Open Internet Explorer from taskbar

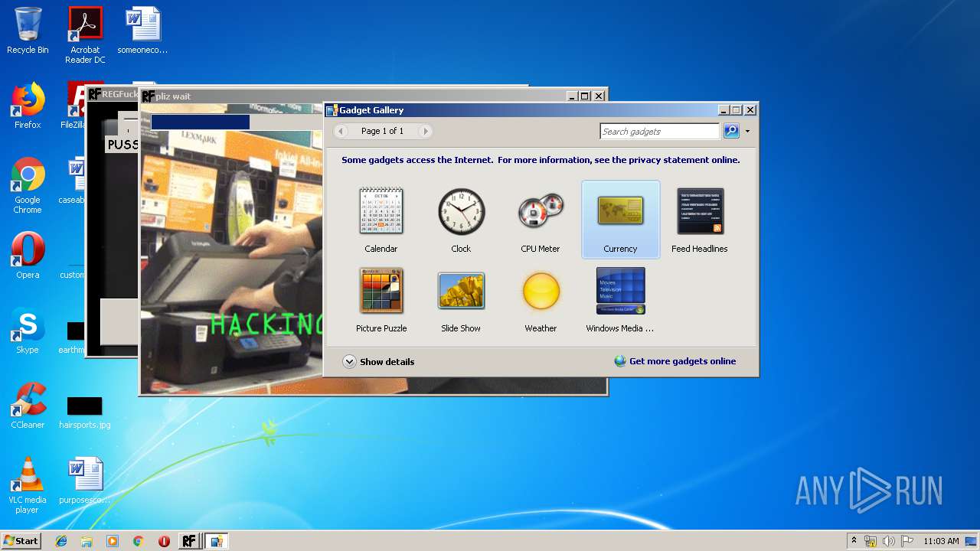(61, 541)
